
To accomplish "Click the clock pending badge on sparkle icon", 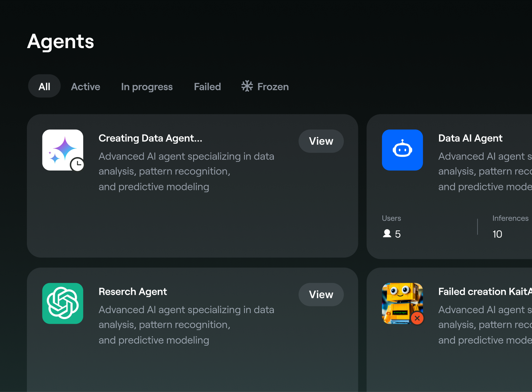I will coord(77,164).
